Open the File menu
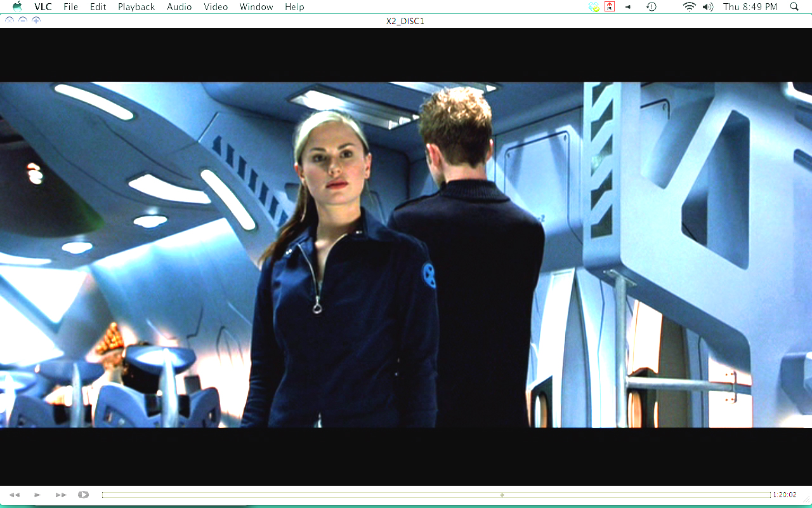The width and height of the screenshot is (812, 508). tap(70, 7)
